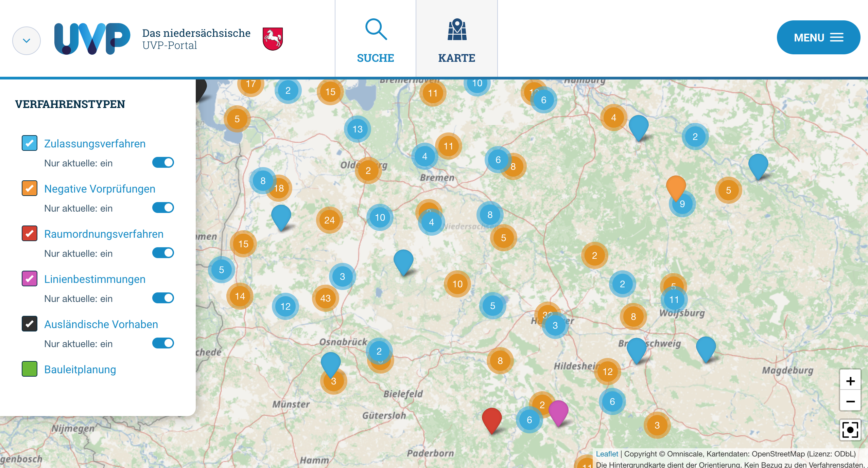This screenshot has width=868, height=468.
Task: Zoom in using the plus control
Action: pos(851,380)
